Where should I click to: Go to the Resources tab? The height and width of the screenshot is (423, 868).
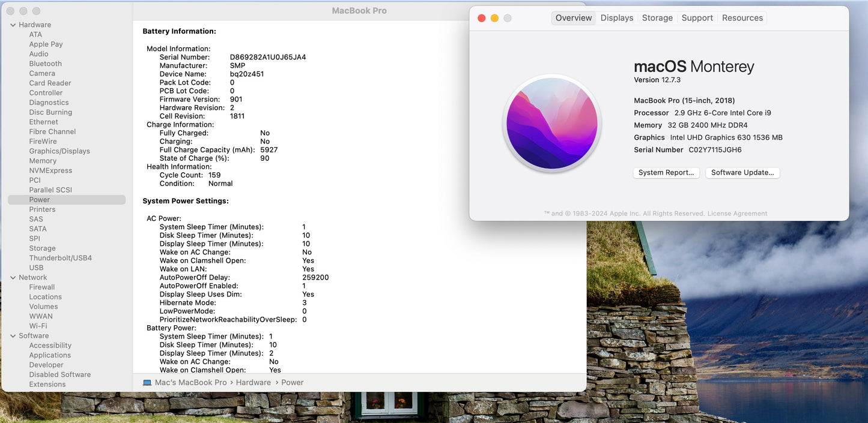point(742,18)
